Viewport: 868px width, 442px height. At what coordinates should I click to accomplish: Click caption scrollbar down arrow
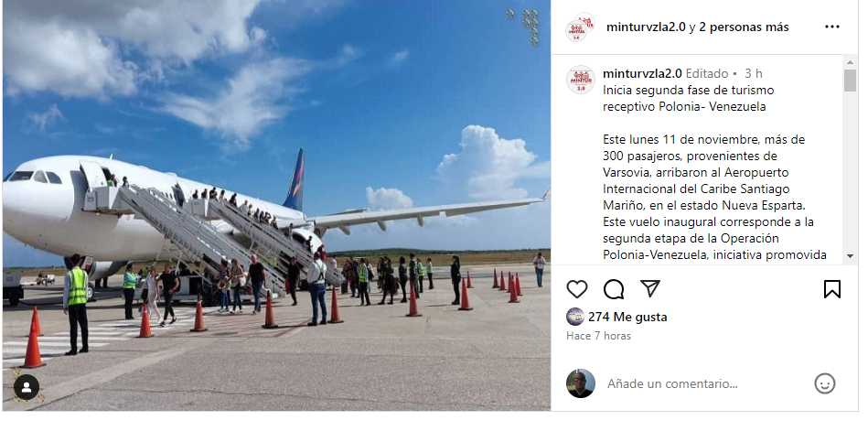[850, 256]
